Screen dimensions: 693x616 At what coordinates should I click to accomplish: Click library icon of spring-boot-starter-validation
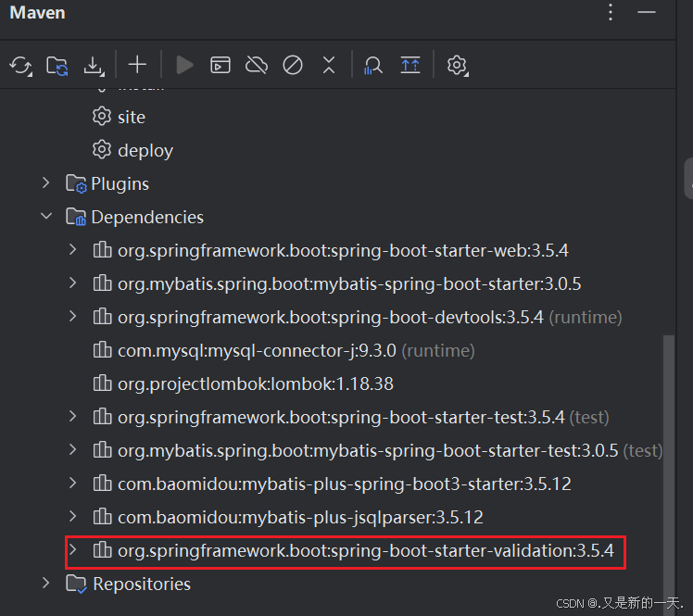point(102,549)
